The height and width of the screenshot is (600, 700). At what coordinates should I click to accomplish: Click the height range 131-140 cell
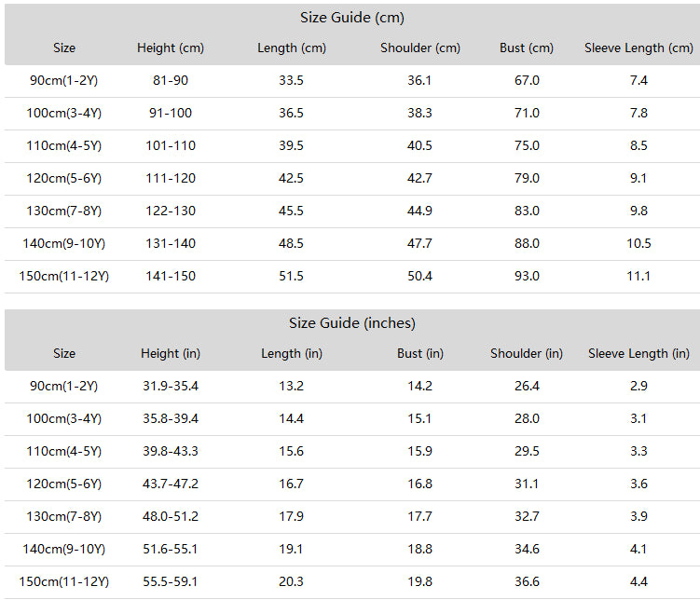click(171, 243)
